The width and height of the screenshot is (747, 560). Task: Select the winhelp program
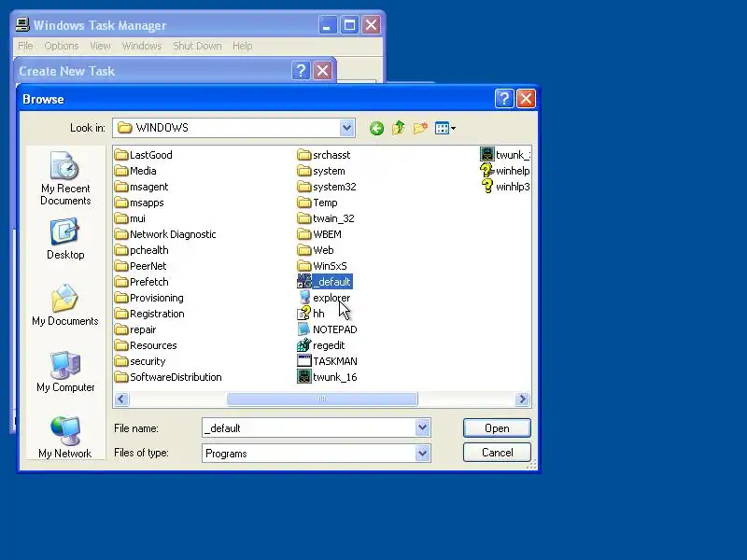tap(505, 171)
